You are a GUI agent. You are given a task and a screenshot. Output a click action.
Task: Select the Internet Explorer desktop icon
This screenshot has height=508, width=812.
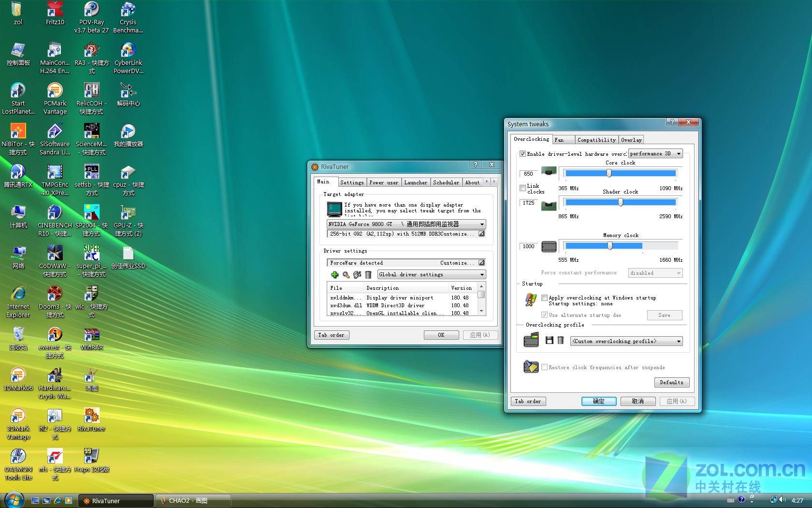18,302
